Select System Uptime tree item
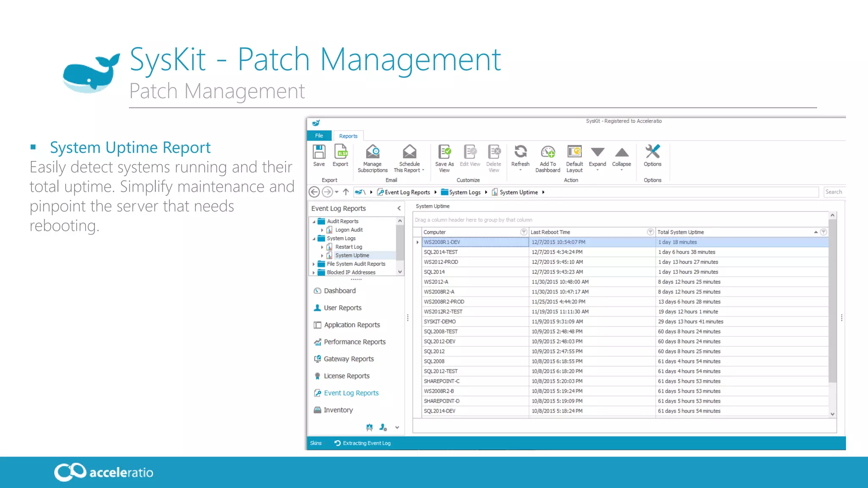This screenshot has height=488, width=868. 352,255
